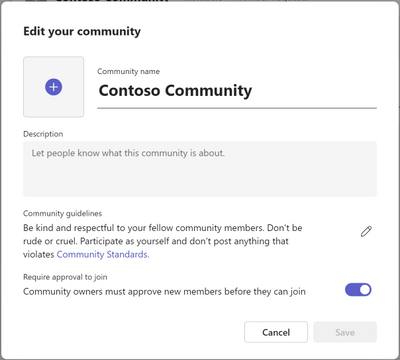Click the 'Community owners must approve new members' text

(x=164, y=292)
